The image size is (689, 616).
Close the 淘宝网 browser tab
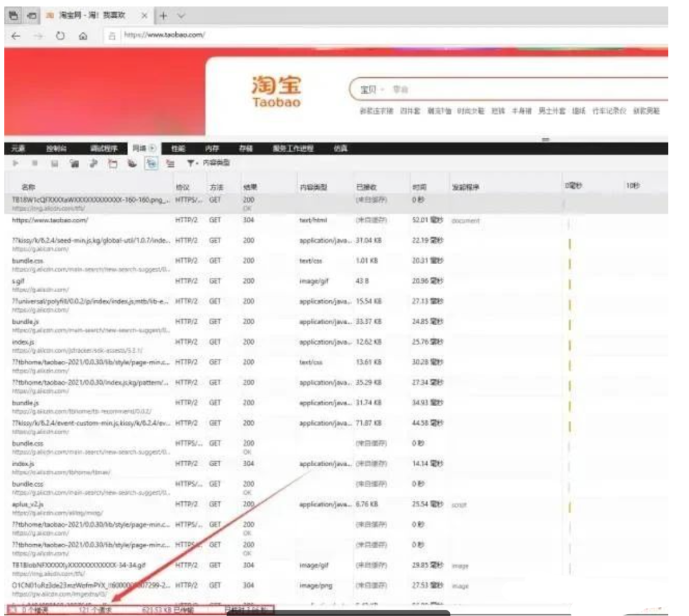click(144, 16)
